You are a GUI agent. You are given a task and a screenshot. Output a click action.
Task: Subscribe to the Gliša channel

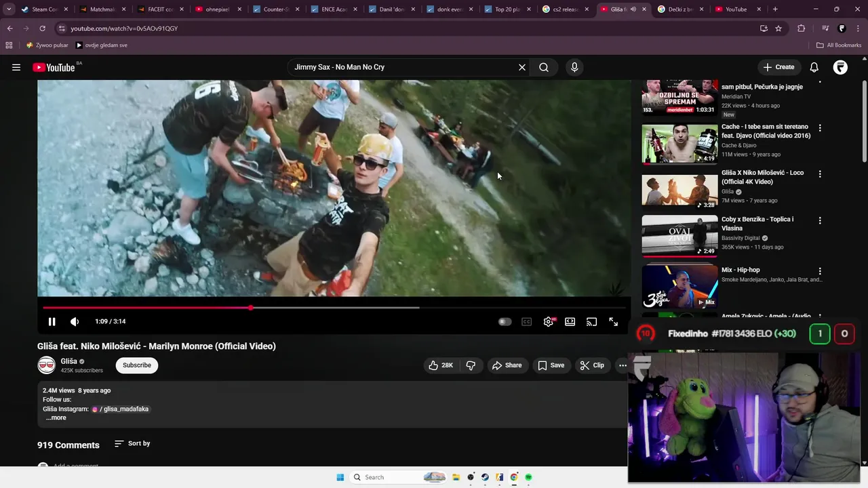tap(137, 365)
